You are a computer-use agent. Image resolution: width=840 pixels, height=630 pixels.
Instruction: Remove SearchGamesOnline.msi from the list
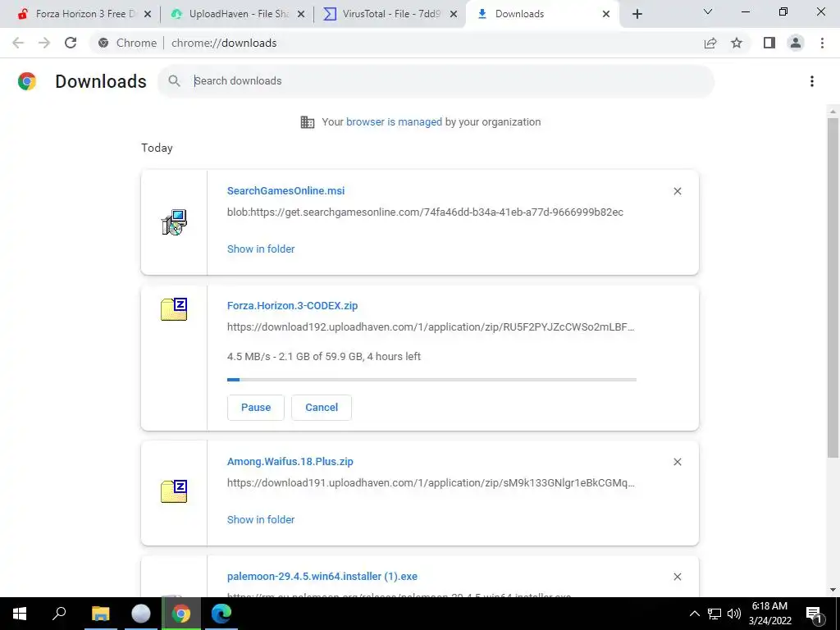(677, 191)
